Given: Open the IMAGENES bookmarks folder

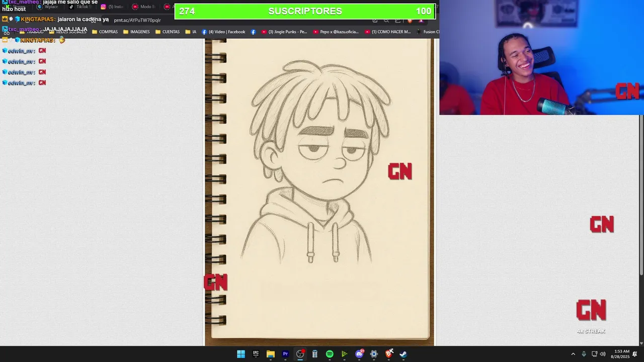Looking at the screenshot, I should point(136,32).
